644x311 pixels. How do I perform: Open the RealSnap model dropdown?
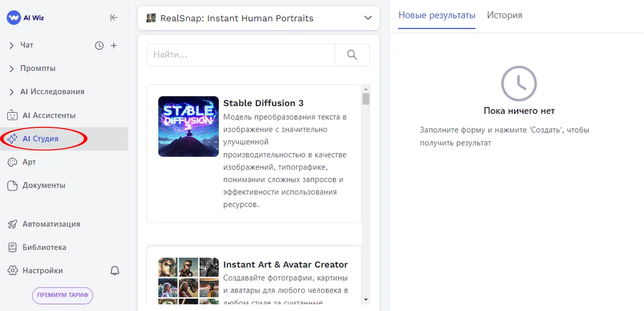[x=259, y=18]
